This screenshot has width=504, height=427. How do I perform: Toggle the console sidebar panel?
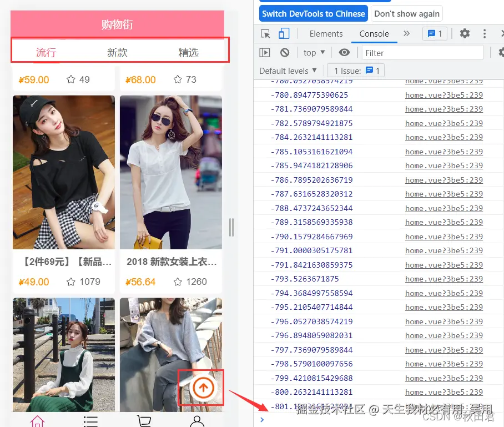pos(265,52)
